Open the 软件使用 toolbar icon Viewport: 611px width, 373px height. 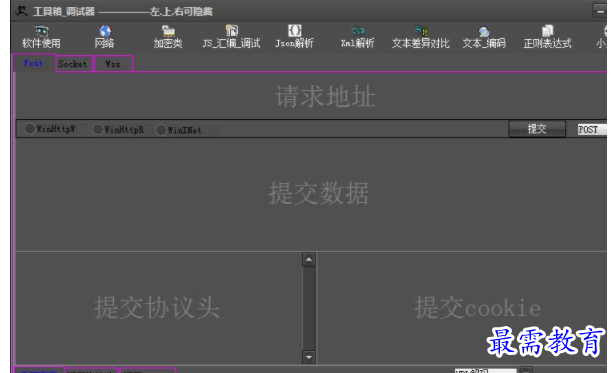(41, 37)
